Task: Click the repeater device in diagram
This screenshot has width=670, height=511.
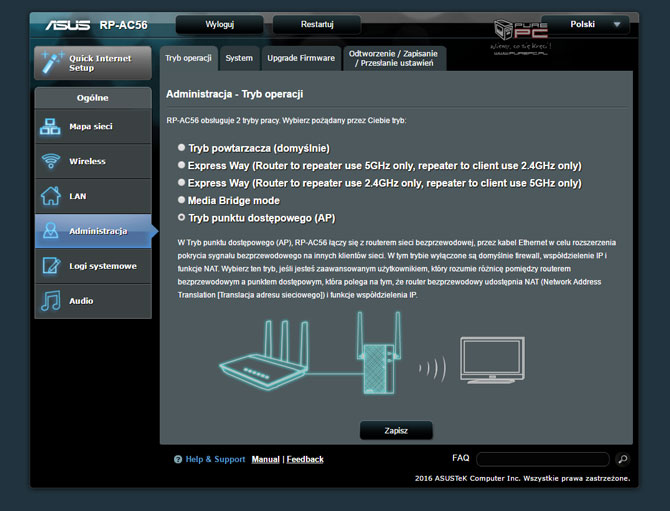Action: point(379,353)
